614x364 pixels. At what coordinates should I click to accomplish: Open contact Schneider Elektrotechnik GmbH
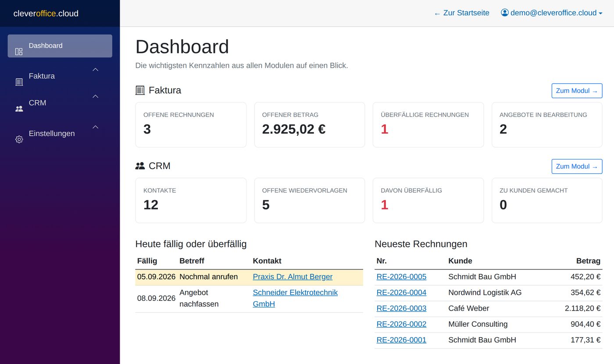pyautogui.click(x=295, y=298)
